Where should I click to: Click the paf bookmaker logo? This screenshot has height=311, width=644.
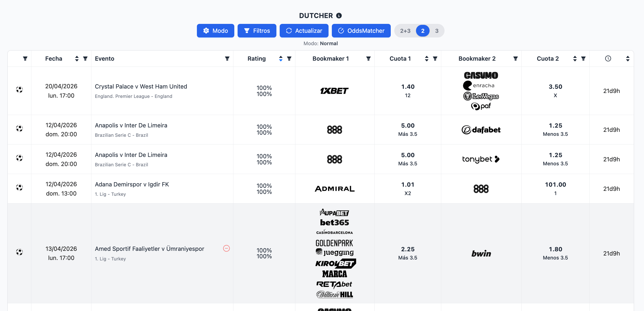(481, 106)
